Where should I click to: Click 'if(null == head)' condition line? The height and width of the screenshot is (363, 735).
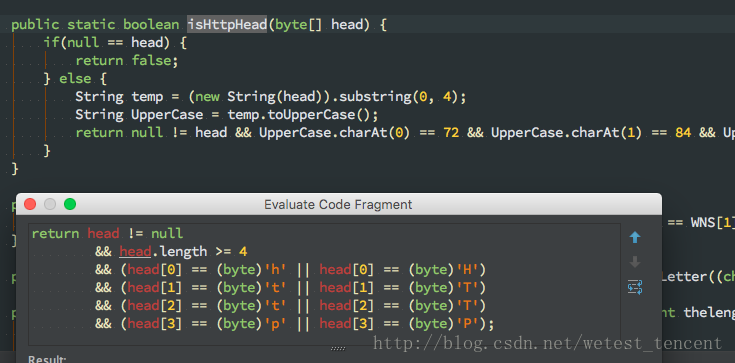(115, 43)
